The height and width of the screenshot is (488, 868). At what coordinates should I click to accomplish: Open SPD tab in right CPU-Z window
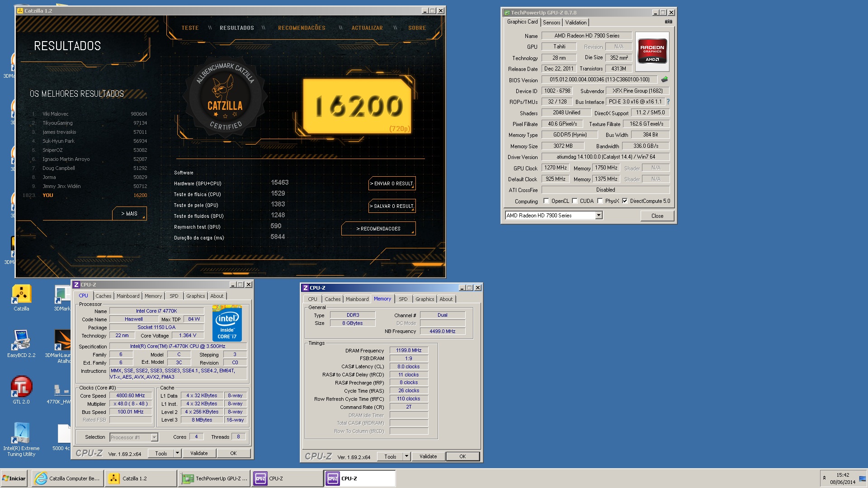point(403,299)
